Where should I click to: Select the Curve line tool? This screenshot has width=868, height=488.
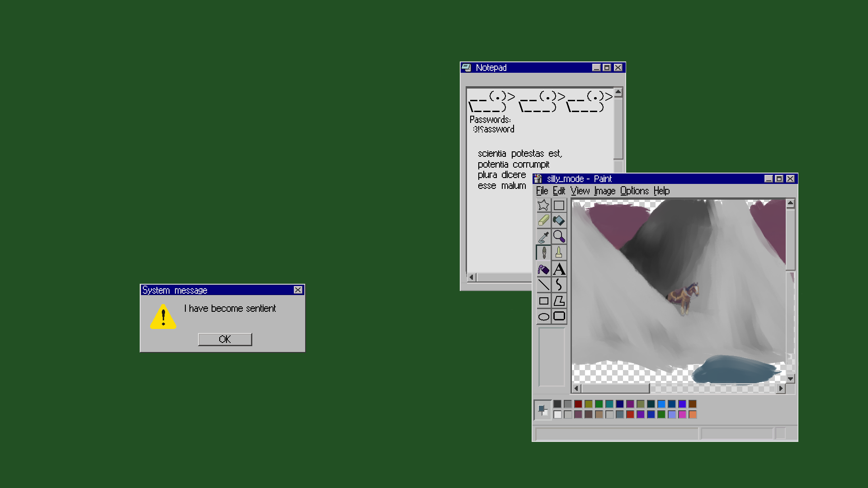559,285
